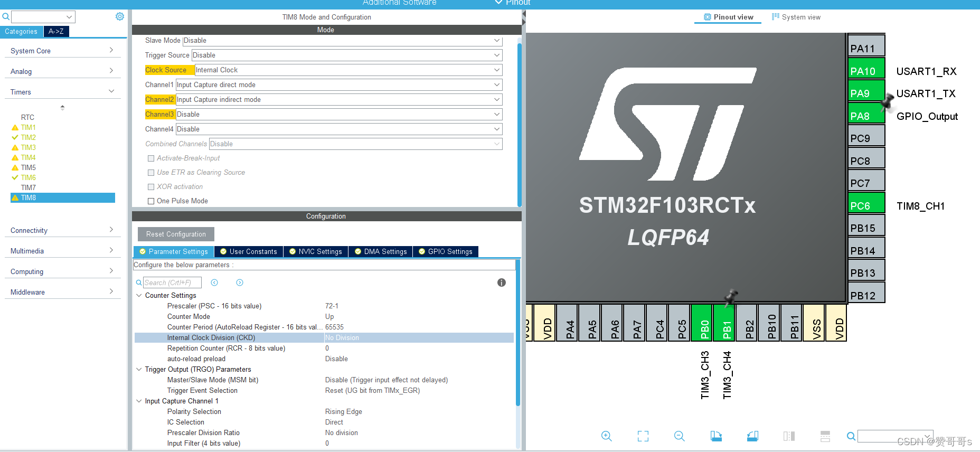Expand the Analog category
This screenshot has width=980, height=452.
[62, 71]
